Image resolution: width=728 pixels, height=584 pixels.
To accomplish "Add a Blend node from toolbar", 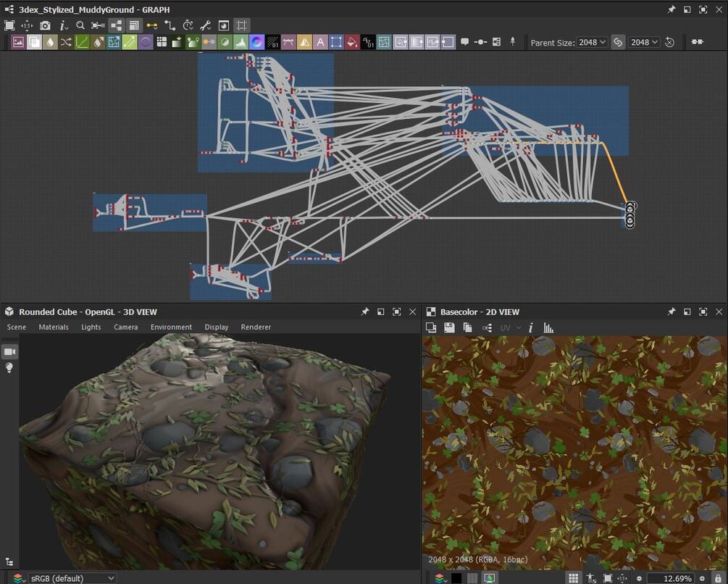I will pyautogui.click(x=34, y=42).
